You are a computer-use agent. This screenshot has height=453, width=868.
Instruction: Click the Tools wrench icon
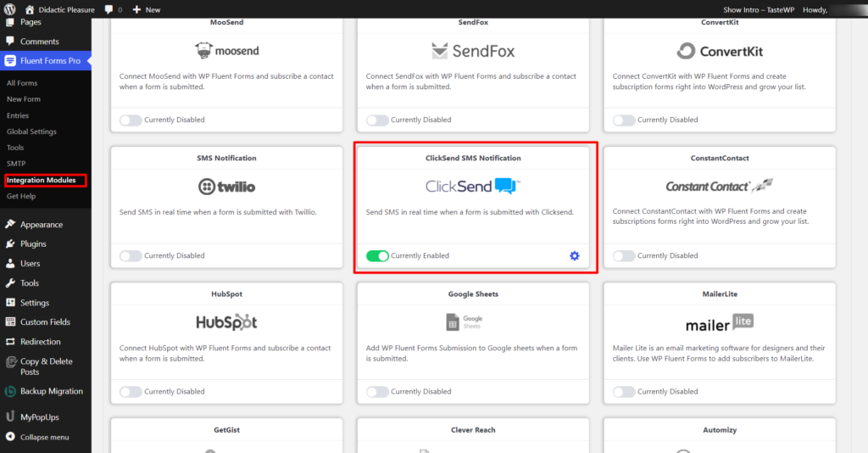[10, 283]
